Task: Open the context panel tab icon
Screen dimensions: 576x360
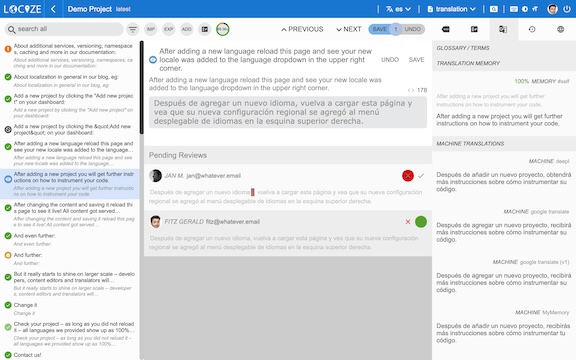Action: (x=474, y=29)
